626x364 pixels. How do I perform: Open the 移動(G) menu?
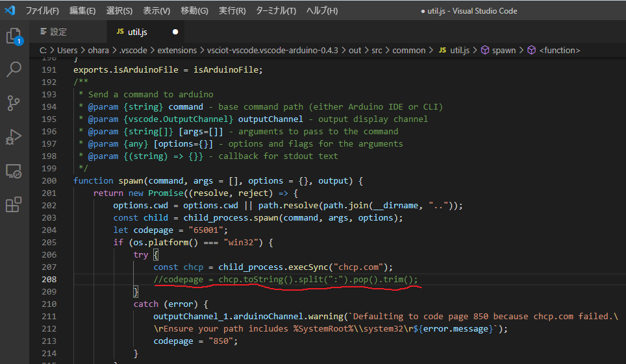(x=194, y=11)
